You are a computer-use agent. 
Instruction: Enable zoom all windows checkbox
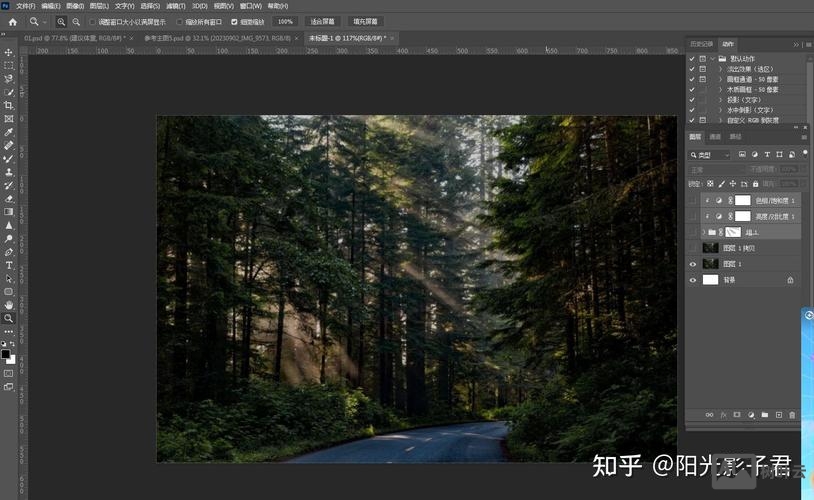[180, 22]
